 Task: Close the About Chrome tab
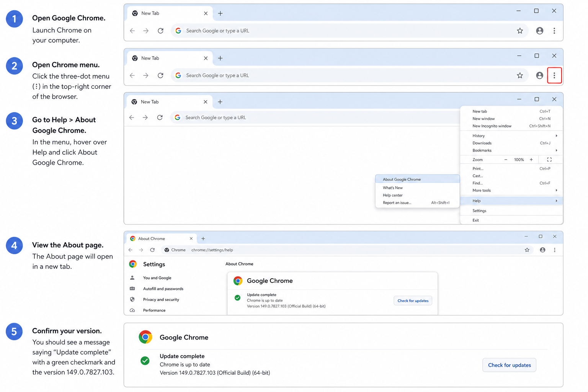191,238
